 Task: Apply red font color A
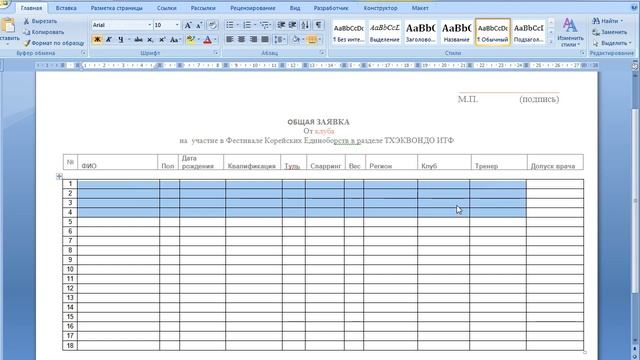(x=207, y=40)
